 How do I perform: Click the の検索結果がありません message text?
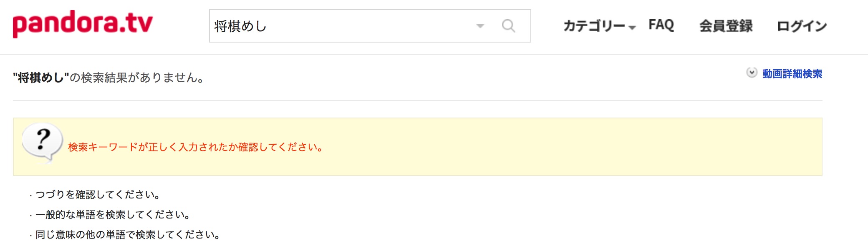[137, 78]
